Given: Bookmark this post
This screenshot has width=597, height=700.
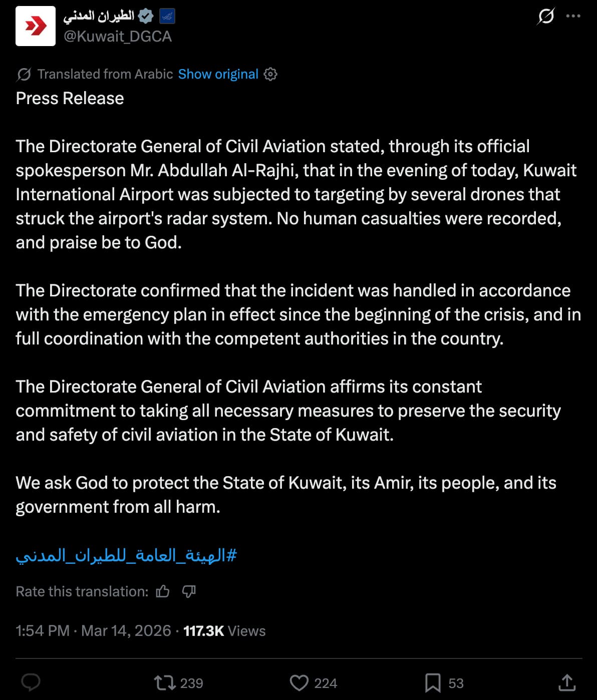Looking at the screenshot, I should pyautogui.click(x=432, y=683).
